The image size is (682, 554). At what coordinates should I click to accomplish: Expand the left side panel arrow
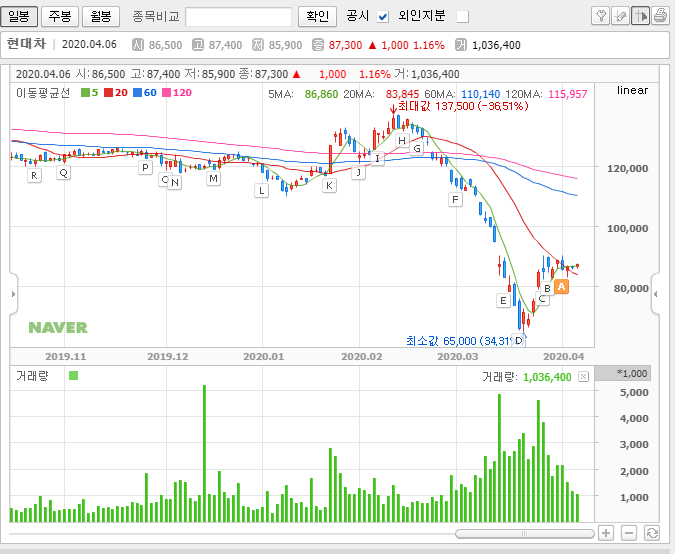(13, 294)
